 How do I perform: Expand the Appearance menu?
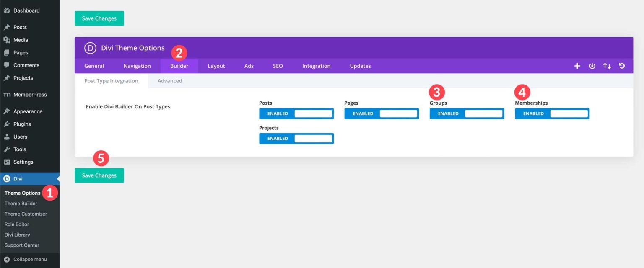tap(28, 111)
